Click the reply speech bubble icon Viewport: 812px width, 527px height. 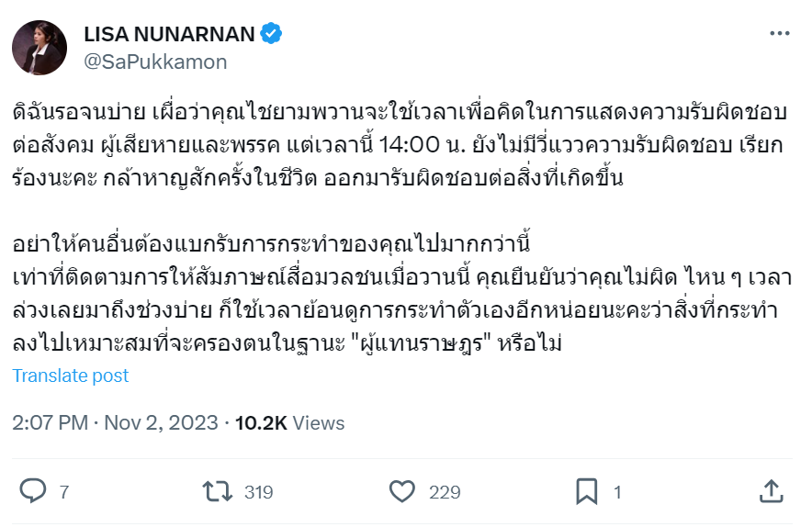(x=33, y=492)
